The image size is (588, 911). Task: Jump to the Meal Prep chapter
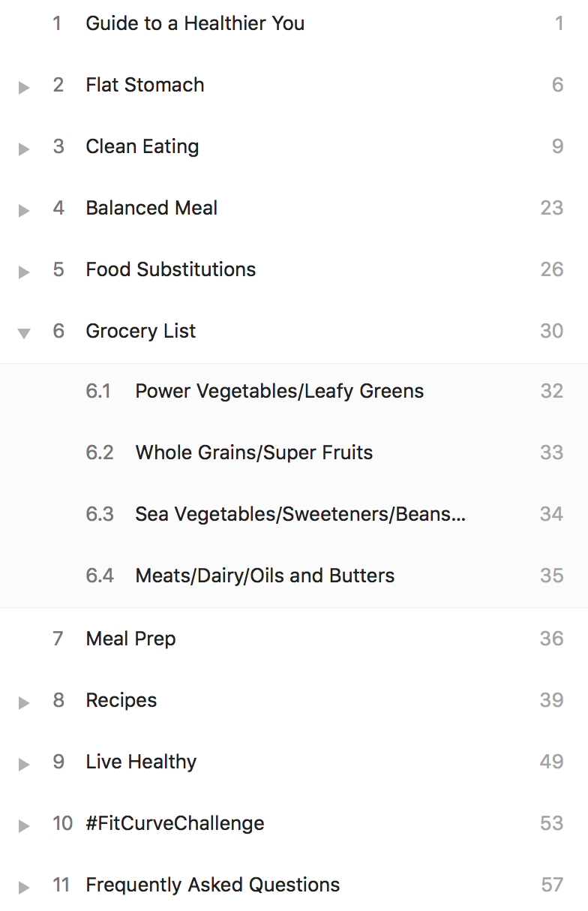(130, 639)
